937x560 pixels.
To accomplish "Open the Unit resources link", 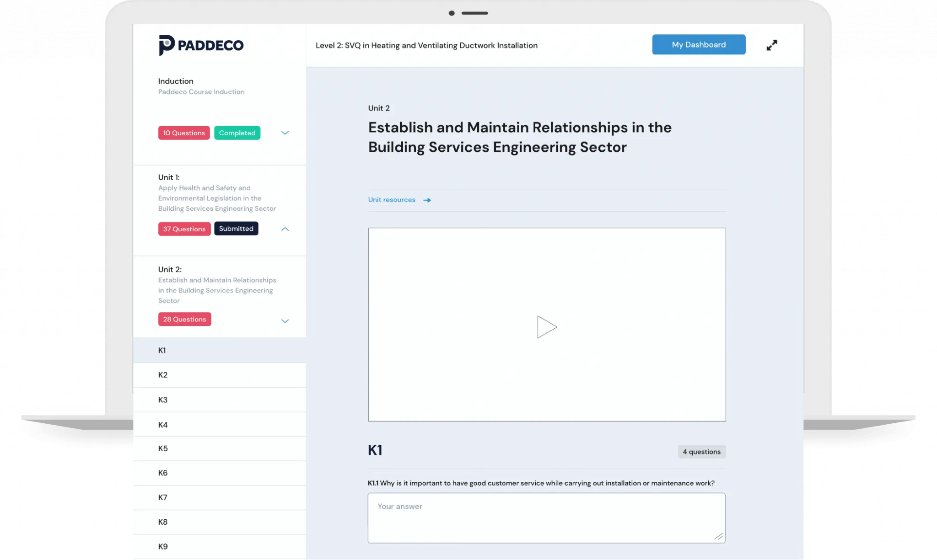I will (392, 200).
